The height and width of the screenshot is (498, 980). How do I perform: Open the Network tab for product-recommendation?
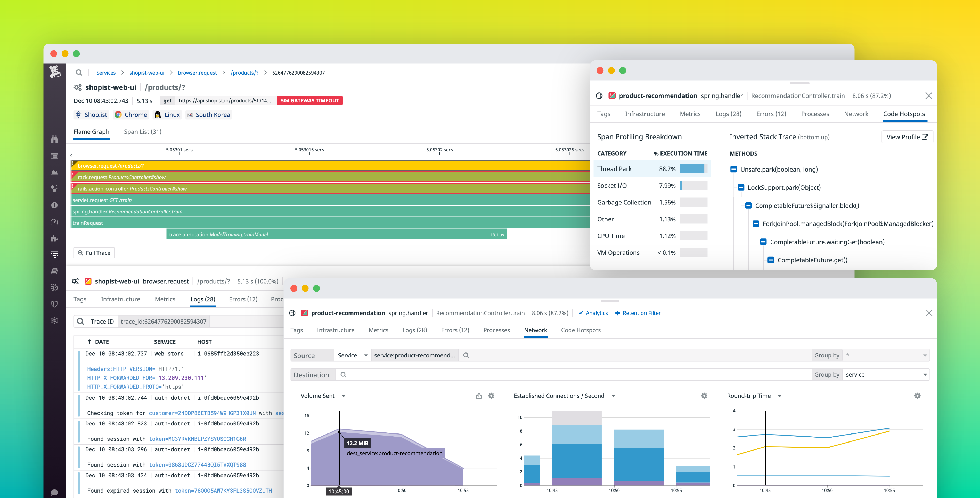pos(535,330)
